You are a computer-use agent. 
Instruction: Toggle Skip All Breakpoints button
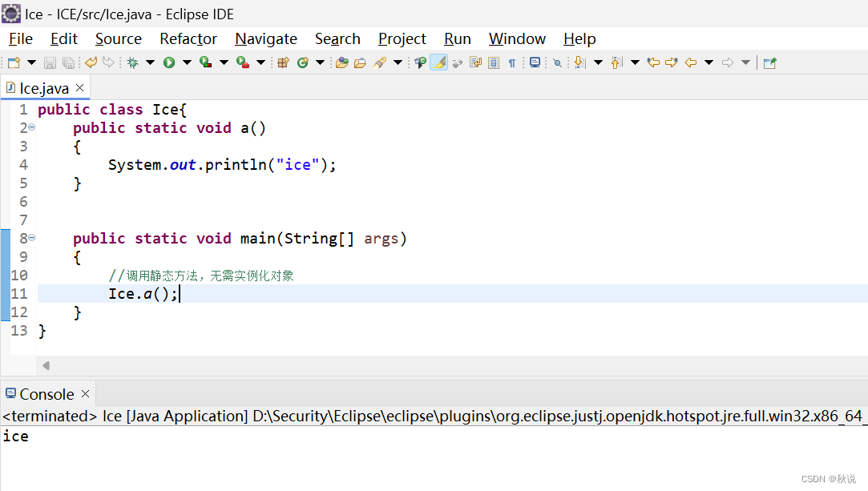558,63
